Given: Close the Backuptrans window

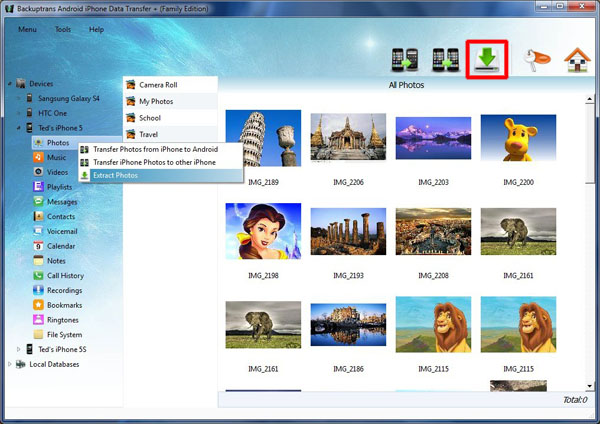Looking at the screenshot, I should click(x=582, y=6).
